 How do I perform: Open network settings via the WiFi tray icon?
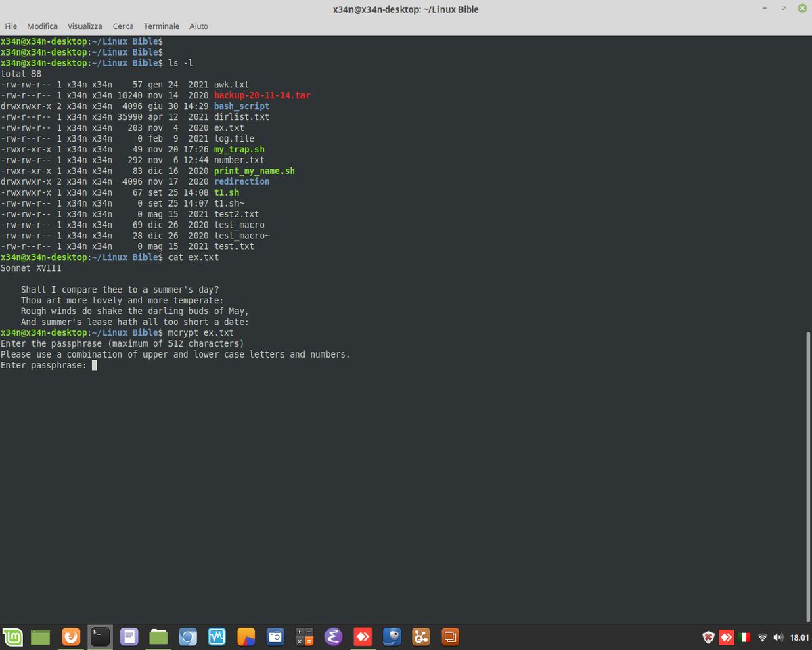(762, 637)
